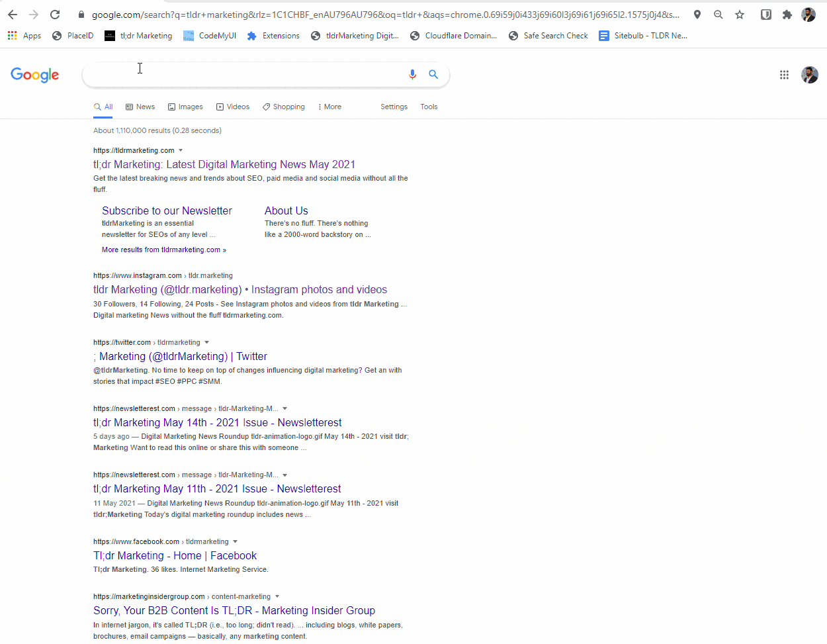The width and height of the screenshot is (827, 644).
Task: Open the 'About Us' sitelink
Action: (x=286, y=210)
